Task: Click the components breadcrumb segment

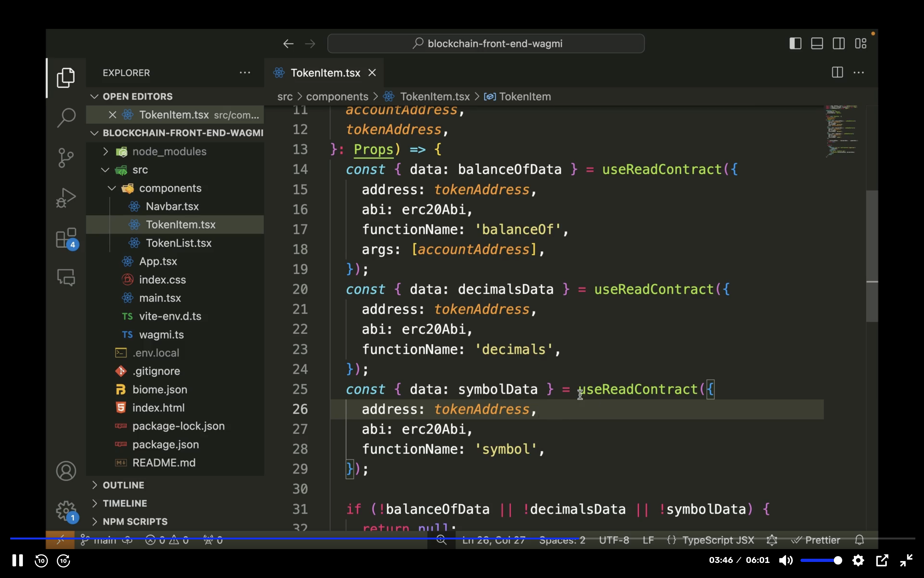Action: (337, 97)
